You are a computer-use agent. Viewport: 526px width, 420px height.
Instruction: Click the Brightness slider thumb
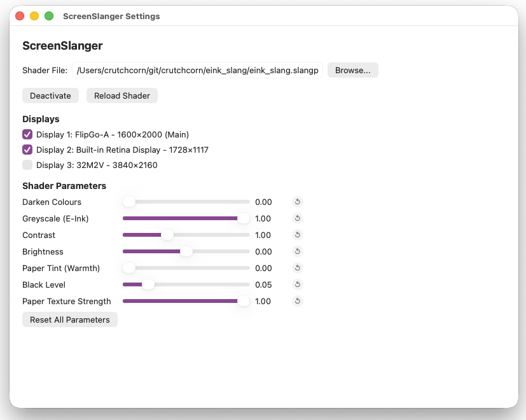click(186, 251)
